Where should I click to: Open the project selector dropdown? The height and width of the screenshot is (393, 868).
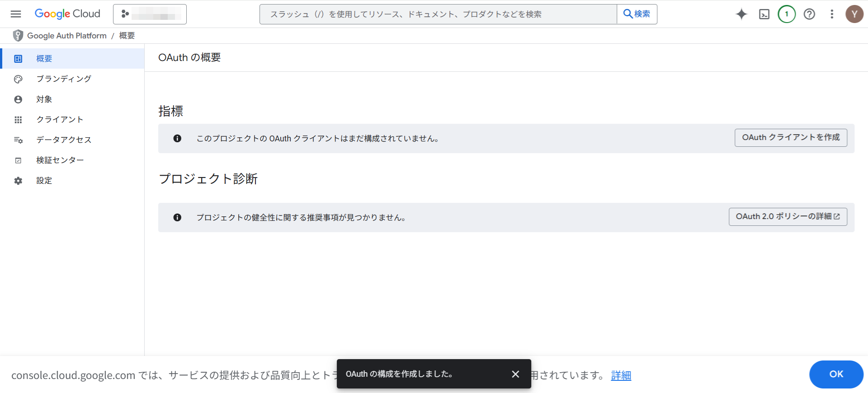tap(150, 14)
